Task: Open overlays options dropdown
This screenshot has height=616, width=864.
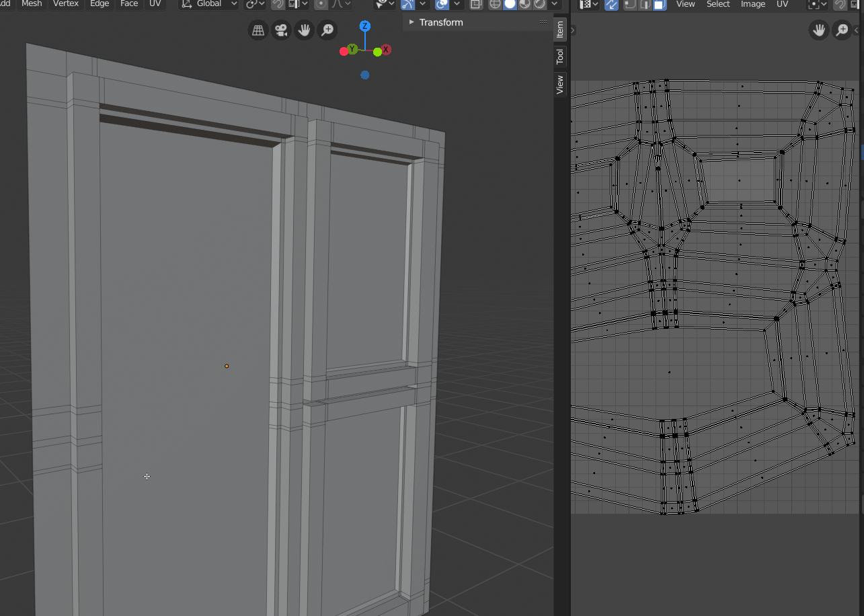Action: pos(457,4)
